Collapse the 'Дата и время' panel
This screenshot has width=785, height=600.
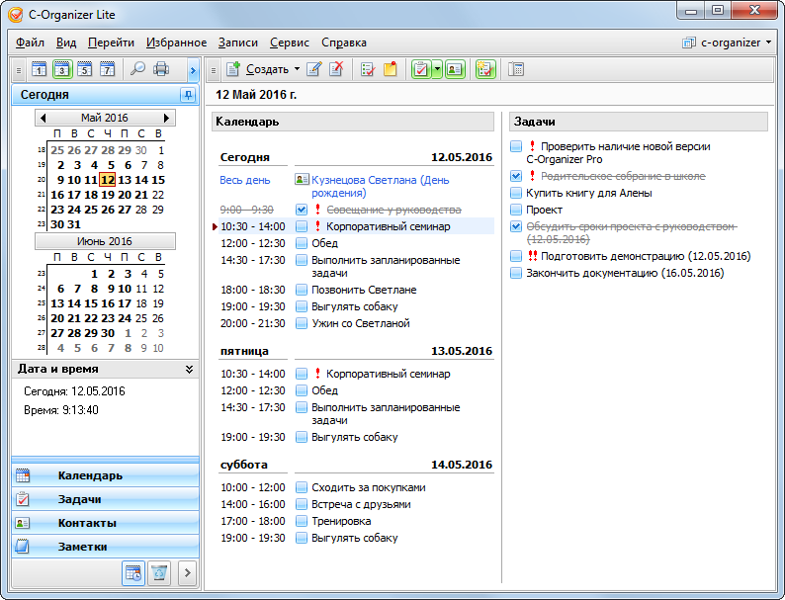[x=189, y=369]
